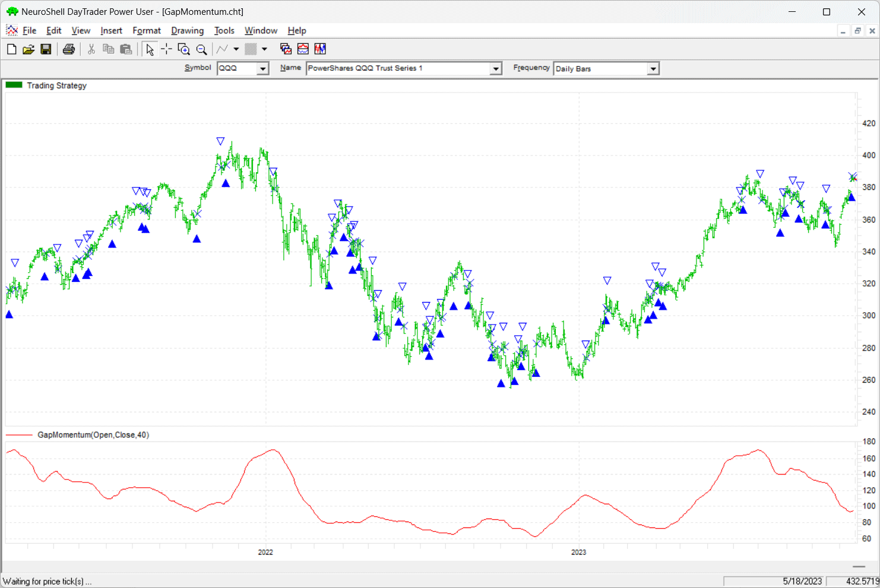Open the Frequency Daily Bars dropdown
Screen dimensions: 880x588
coord(653,69)
